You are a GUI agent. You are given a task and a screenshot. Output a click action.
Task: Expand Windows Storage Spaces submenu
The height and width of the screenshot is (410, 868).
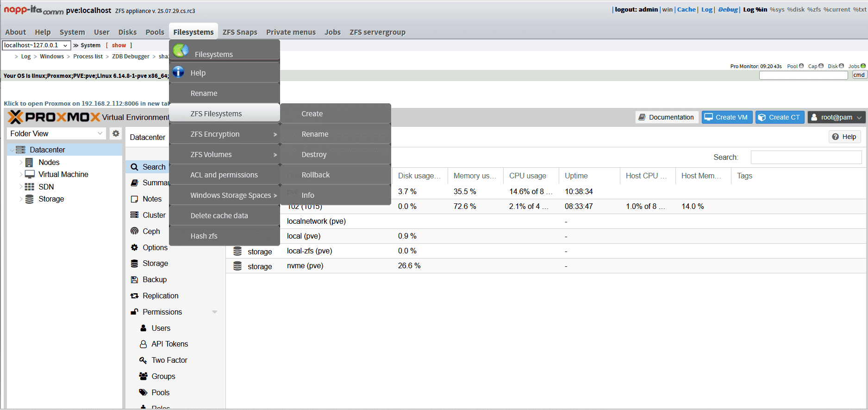pos(275,196)
